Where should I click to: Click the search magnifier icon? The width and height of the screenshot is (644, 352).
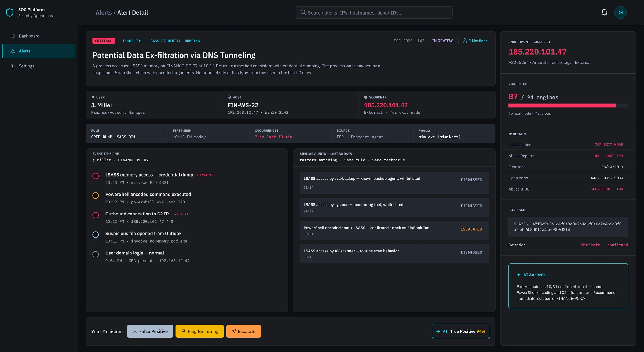pos(303,12)
